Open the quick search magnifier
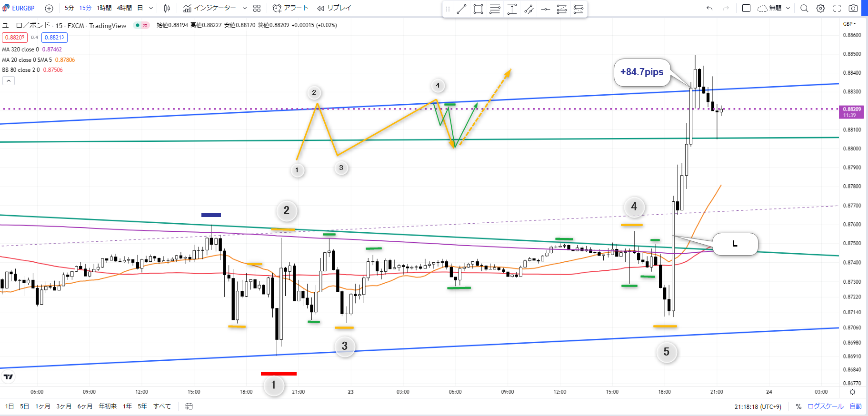The image size is (868, 416). pyautogui.click(x=804, y=8)
